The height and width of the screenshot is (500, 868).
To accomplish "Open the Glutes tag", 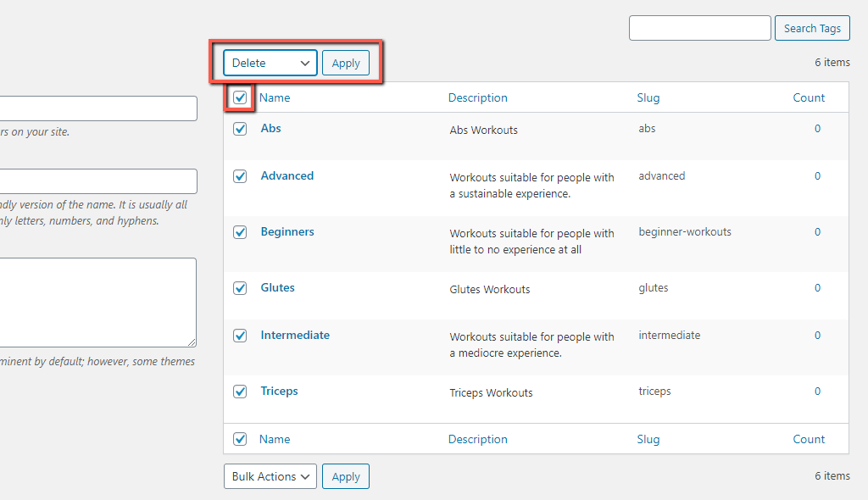I will pos(278,287).
